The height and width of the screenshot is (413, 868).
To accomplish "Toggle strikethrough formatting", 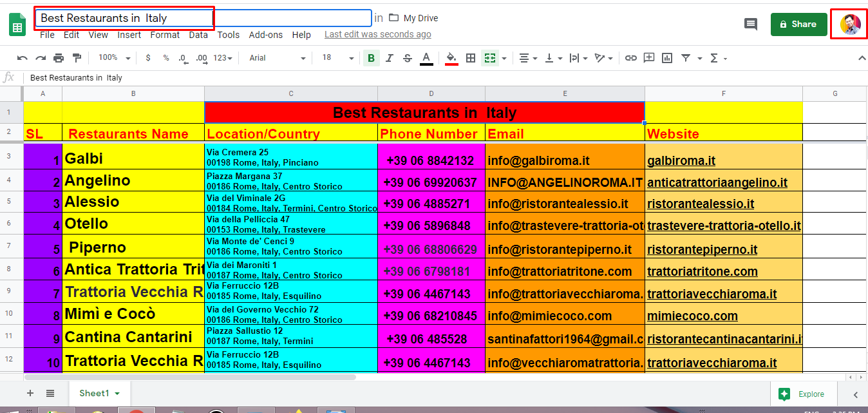I will 408,58.
